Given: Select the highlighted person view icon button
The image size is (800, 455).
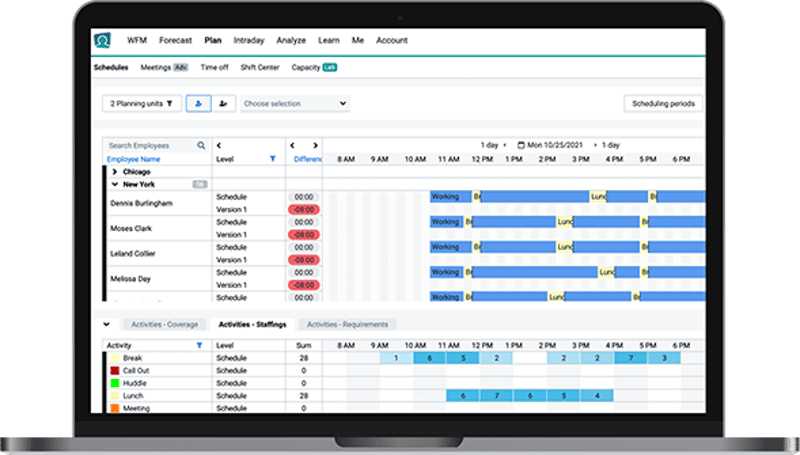Looking at the screenshot, I should (198, 103).
